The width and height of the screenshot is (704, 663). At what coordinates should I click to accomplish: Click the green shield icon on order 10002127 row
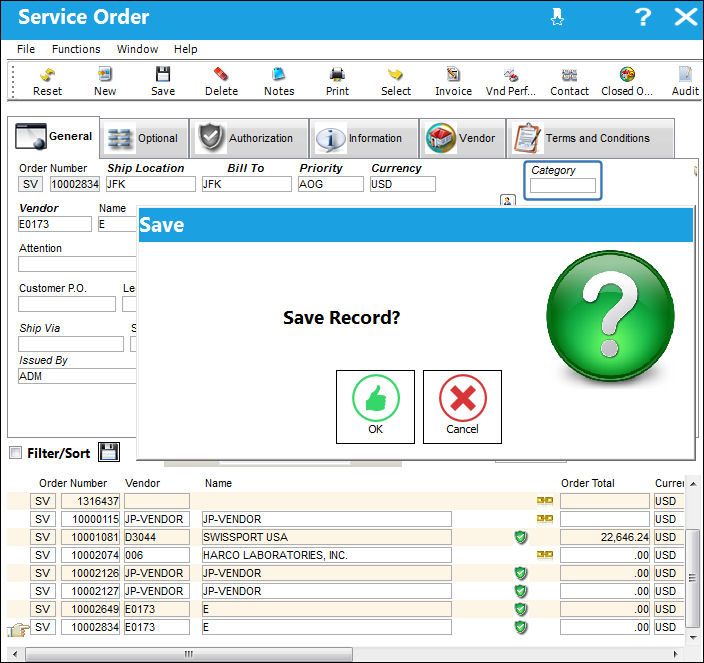(x=521, y=591)
